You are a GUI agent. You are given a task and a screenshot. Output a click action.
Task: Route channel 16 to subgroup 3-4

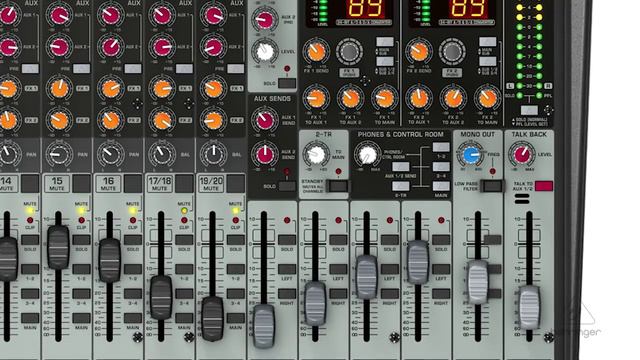[x=133, y=293]
